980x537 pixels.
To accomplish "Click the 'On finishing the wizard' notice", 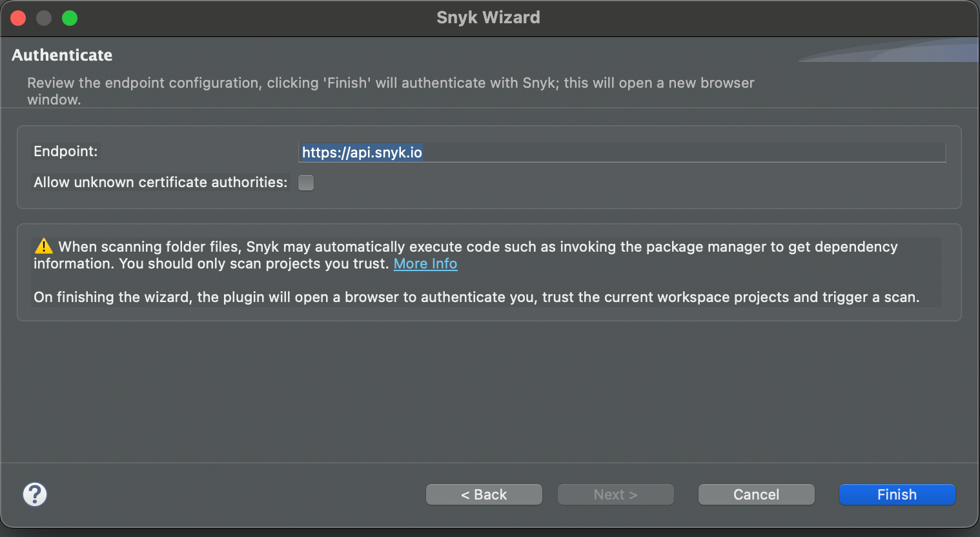I will click(476, 297).
